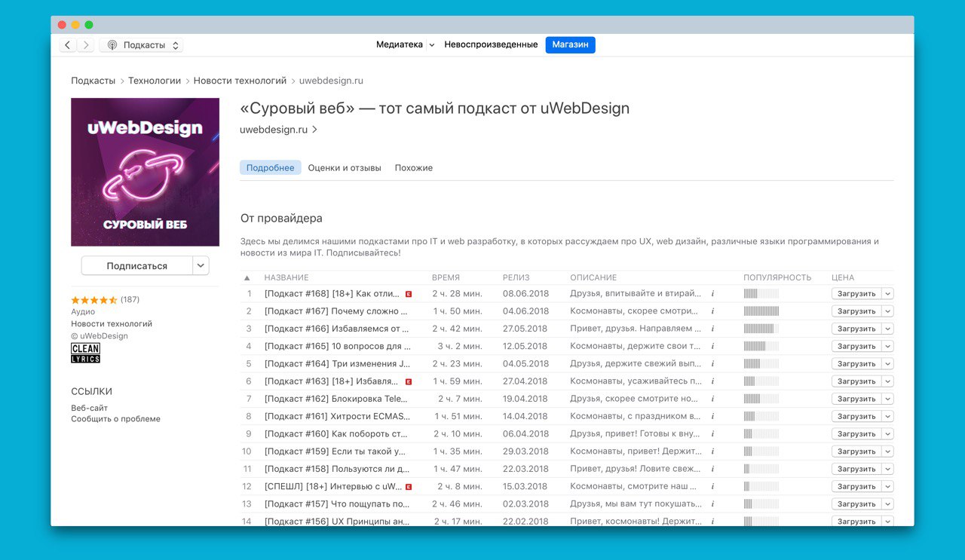
Task: Show info icon for Подкаст #163
Action: pos(712,381)
